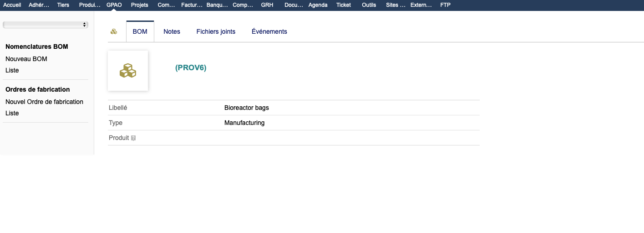
Task: Open the Commerce menu in top bar
Action: point(166,5)
